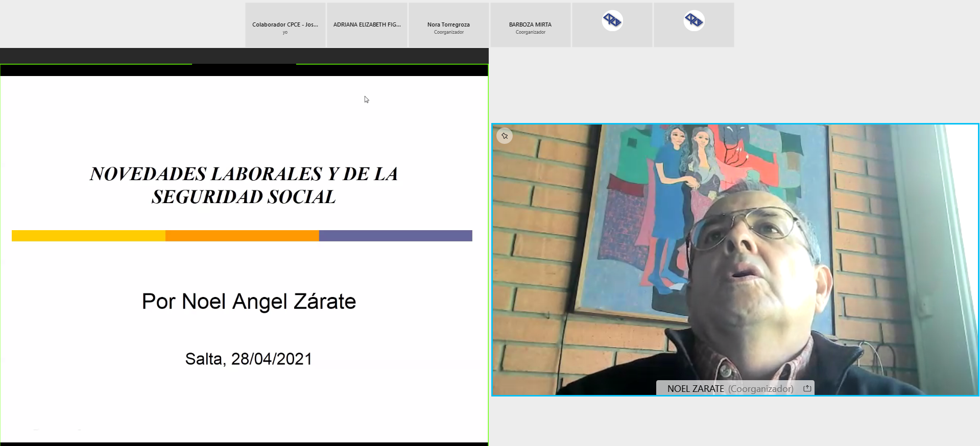The image size is (980, 446).
Task: Click the NOEL ZARATE (Coorganizador) name label
Action: pyautogui.click(x=730, y=388)
